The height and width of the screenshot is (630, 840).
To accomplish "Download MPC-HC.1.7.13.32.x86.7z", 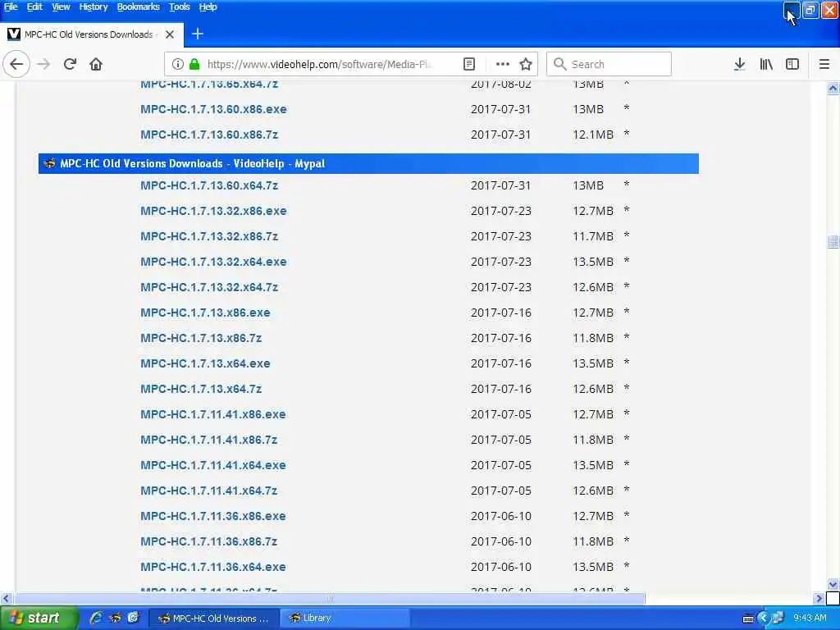I will 209,236.
